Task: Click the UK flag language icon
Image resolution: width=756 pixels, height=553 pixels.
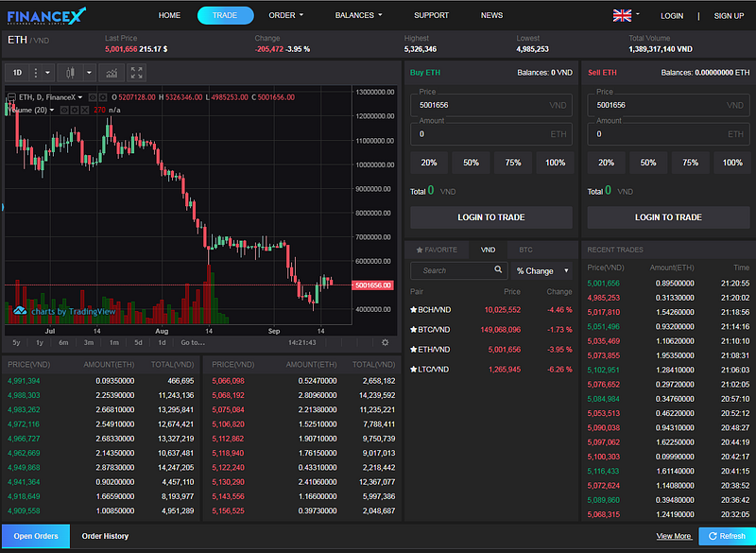Action: click(622, 15)
